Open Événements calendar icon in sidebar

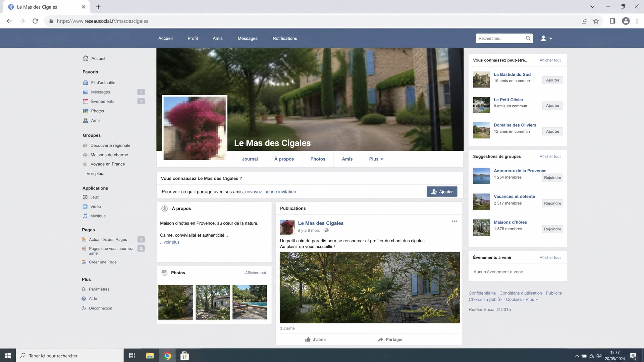86,101
